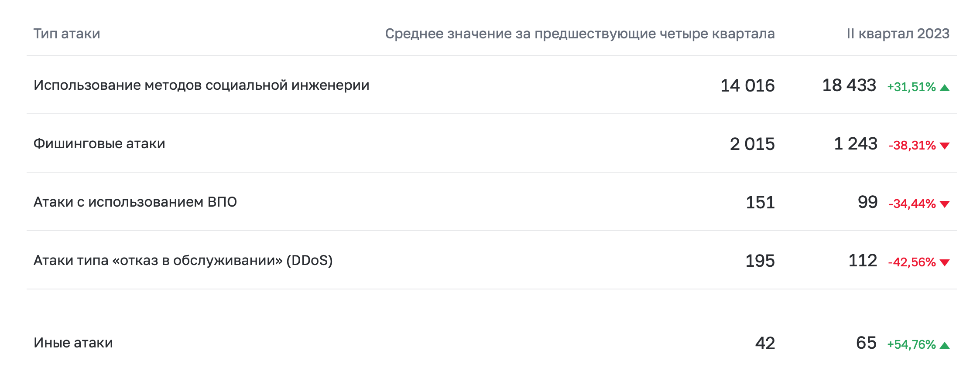This screenshot has height=381, width=980.
Task: Click the «Среднее значение за предшествующие четыре квартала» header
Action: (579, 34)
